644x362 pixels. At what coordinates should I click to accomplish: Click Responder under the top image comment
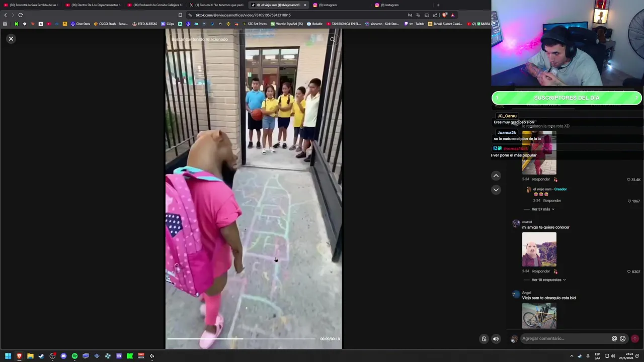point(541,179)
